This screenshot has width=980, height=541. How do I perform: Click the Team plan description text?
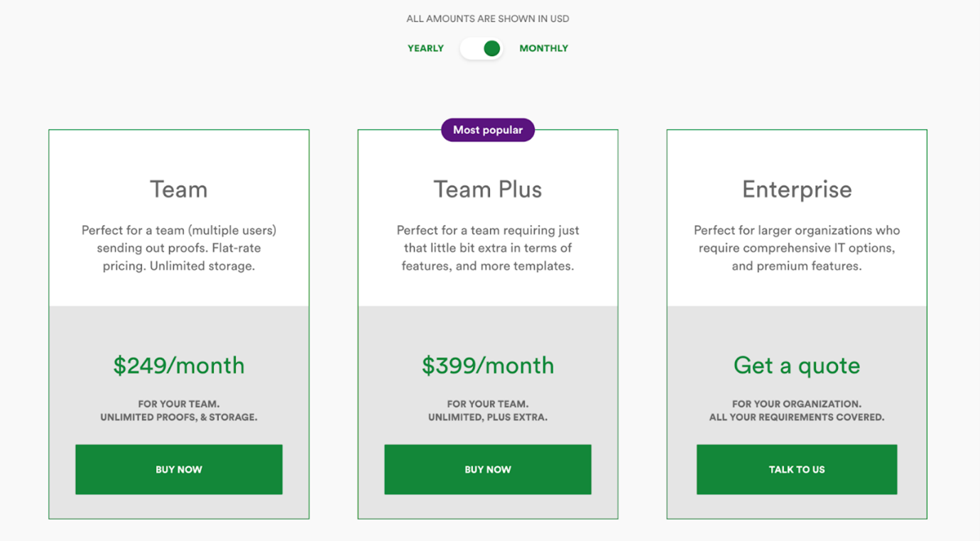click(178, 248)
